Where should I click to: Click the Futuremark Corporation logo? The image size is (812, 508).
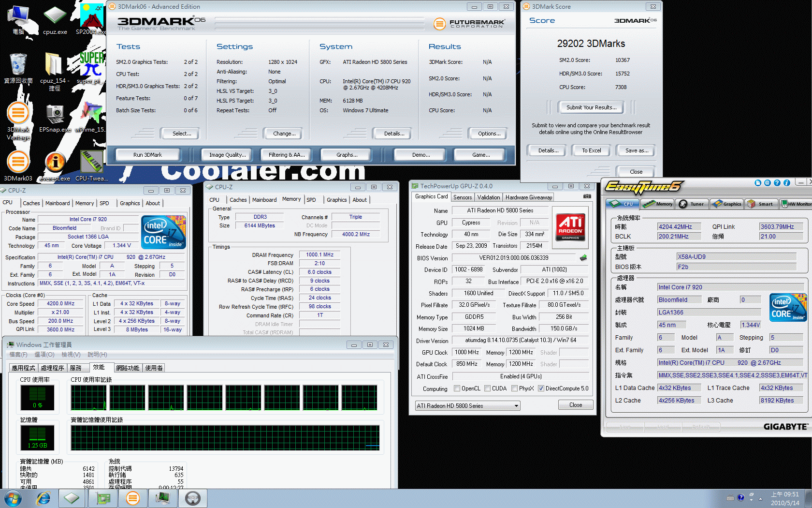point(469,23)
